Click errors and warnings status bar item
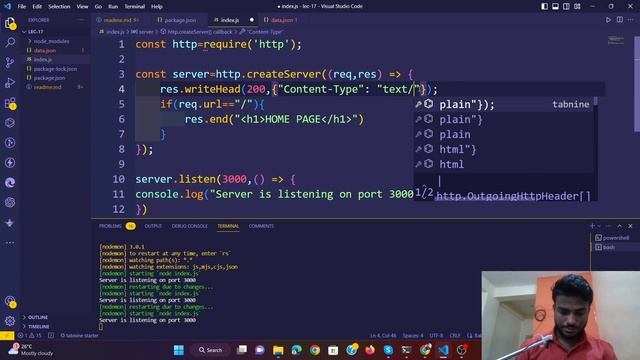The height and width of the screenshot is (360, 640). 29,336
